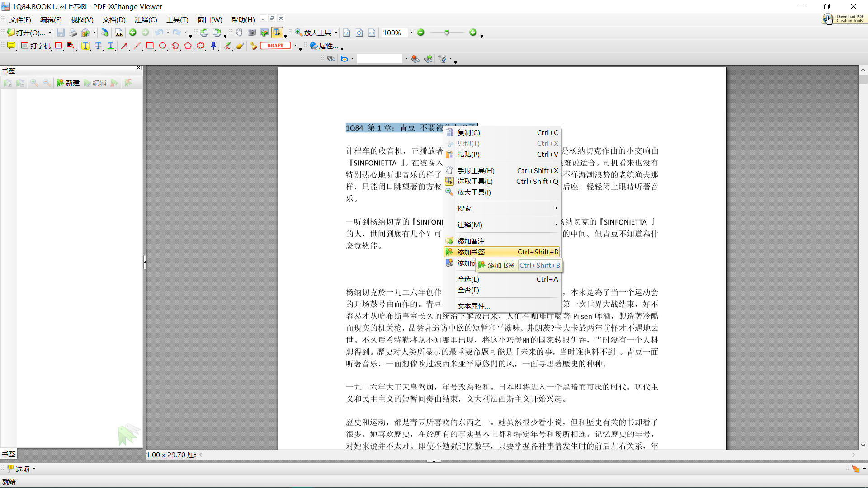Viewport: 868px width, 488px height.
Task: Expand the 打开(O) dropdown arrow
Action: point(50,33)
